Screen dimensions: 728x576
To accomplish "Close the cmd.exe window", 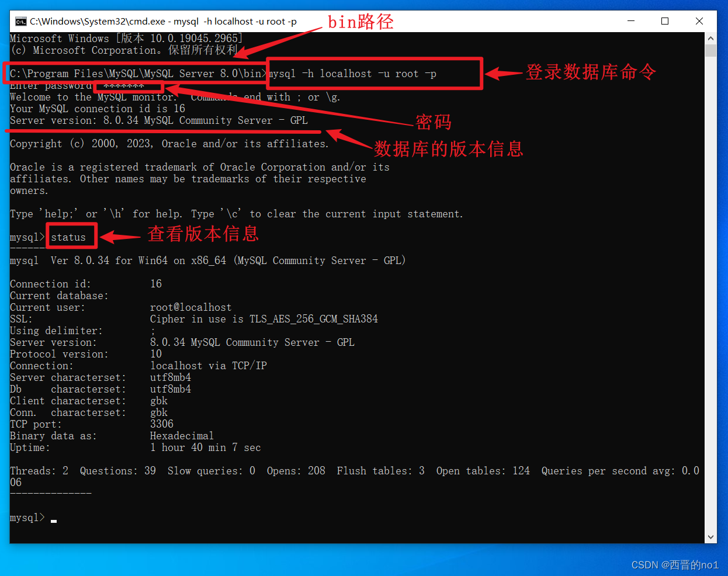I will coord(699,21).
